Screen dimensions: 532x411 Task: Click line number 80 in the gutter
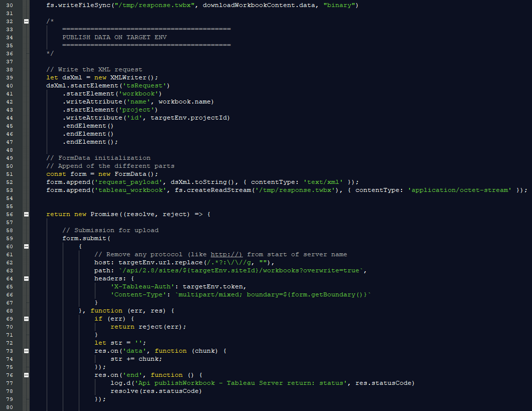[x=10, y=407]
